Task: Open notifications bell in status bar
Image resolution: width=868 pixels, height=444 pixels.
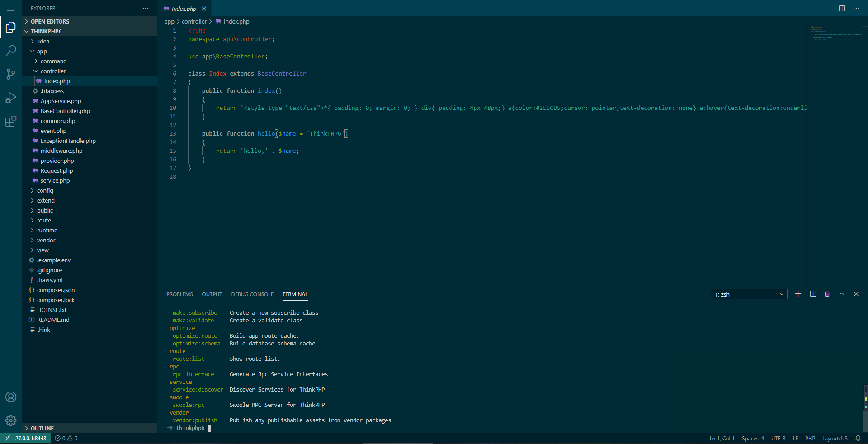Action: coord(858,438)
